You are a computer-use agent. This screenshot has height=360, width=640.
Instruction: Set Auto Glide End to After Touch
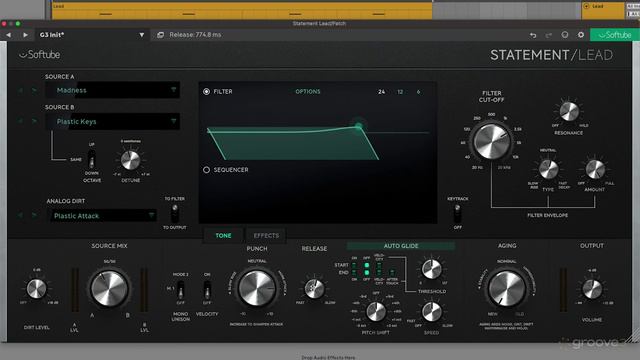coord(392,273)
